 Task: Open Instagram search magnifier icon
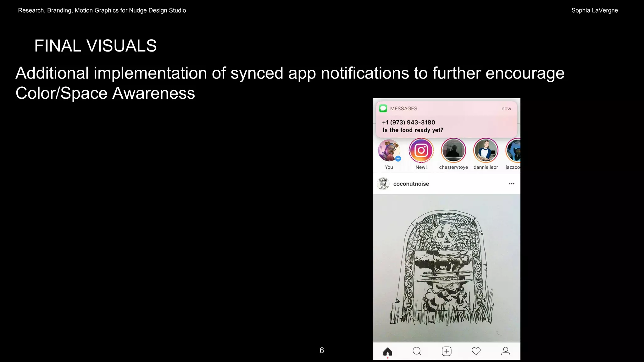point(417,351)
